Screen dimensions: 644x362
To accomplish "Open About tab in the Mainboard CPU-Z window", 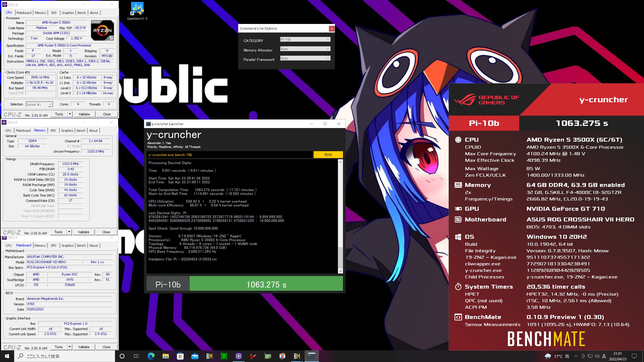I will click(94, 246).
